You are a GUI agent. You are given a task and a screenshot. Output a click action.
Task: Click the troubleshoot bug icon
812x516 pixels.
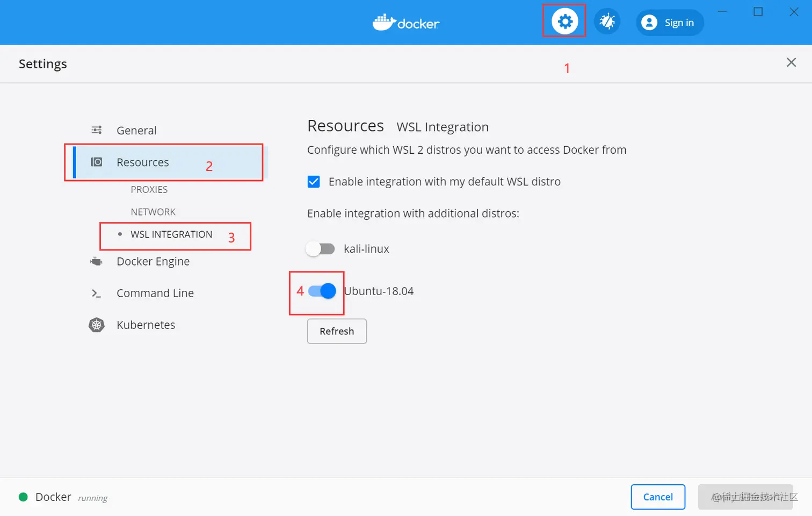(x=607, y=21)
